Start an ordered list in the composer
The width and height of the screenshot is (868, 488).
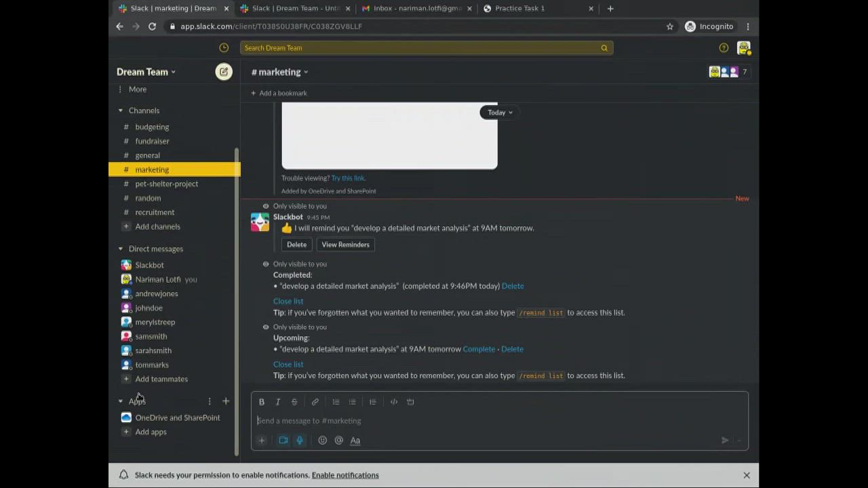coord(336,402)
